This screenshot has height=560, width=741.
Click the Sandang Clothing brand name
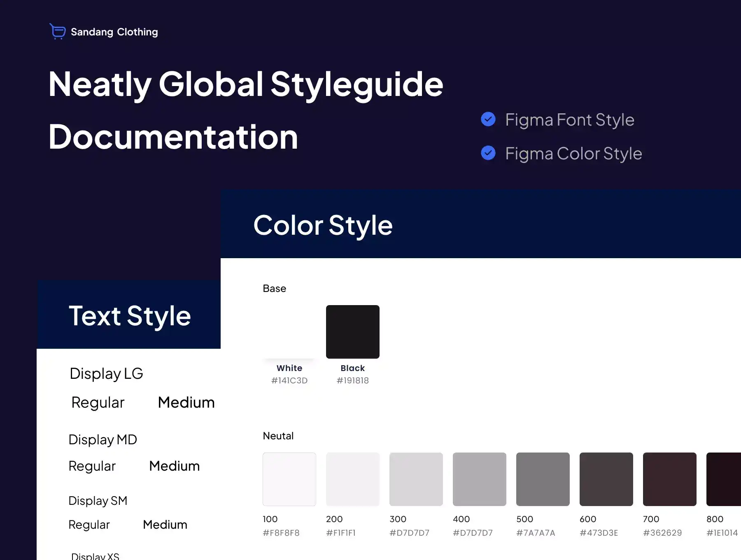(114, 32)
